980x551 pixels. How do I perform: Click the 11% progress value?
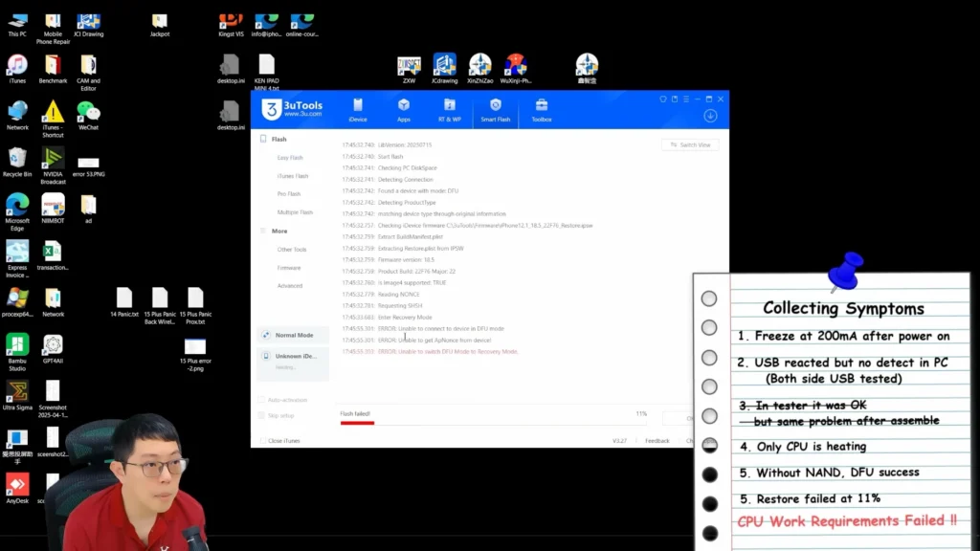[641, 413]
